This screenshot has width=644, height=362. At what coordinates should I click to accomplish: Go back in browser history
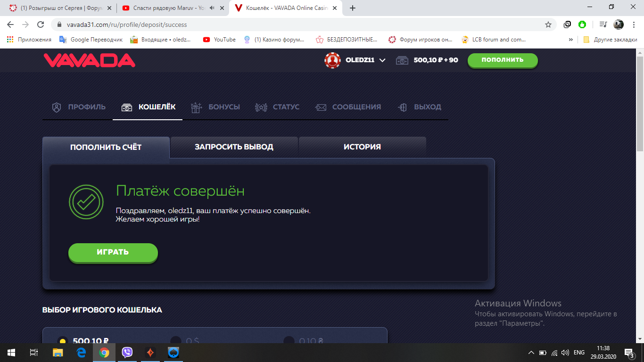(10, 25)
